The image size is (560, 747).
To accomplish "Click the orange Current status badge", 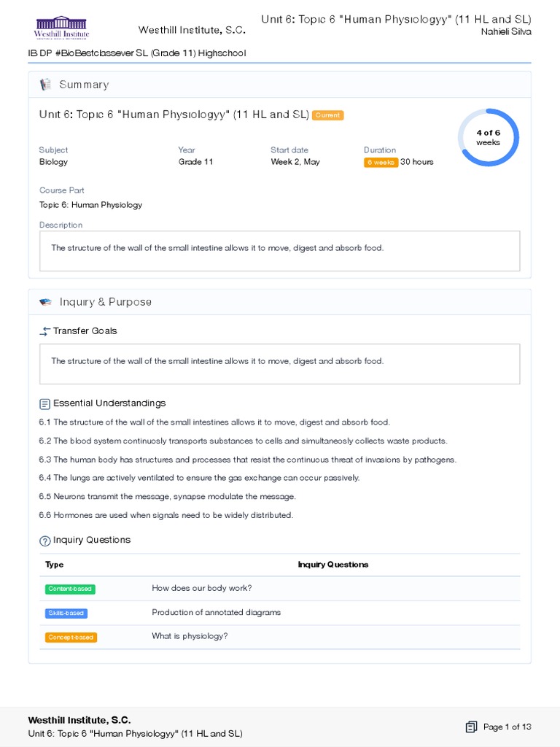I will 327,115.
